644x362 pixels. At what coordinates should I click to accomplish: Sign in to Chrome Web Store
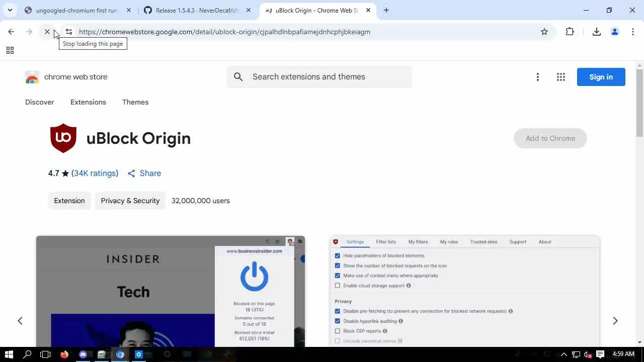tap(601, 77)
